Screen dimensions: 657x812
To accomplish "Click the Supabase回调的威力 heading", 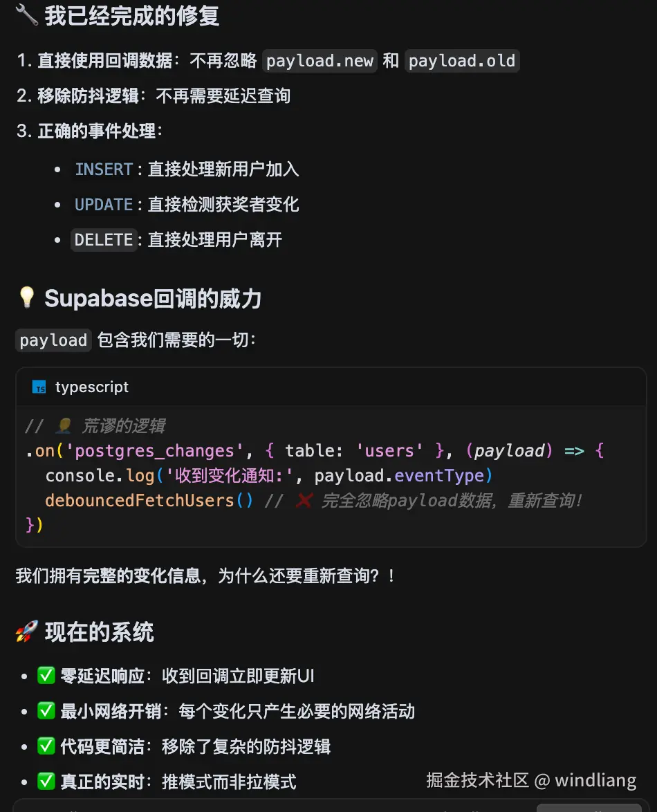I will tap(153, 298).
